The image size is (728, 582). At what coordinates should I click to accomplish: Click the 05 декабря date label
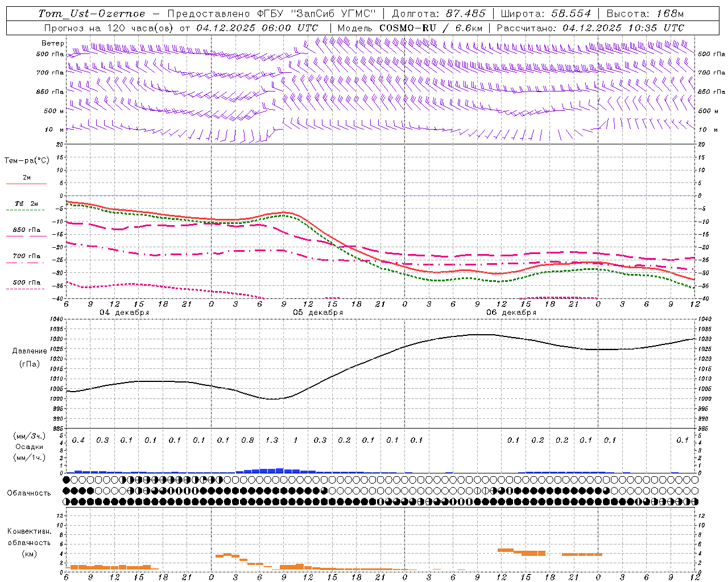[318, 313]
